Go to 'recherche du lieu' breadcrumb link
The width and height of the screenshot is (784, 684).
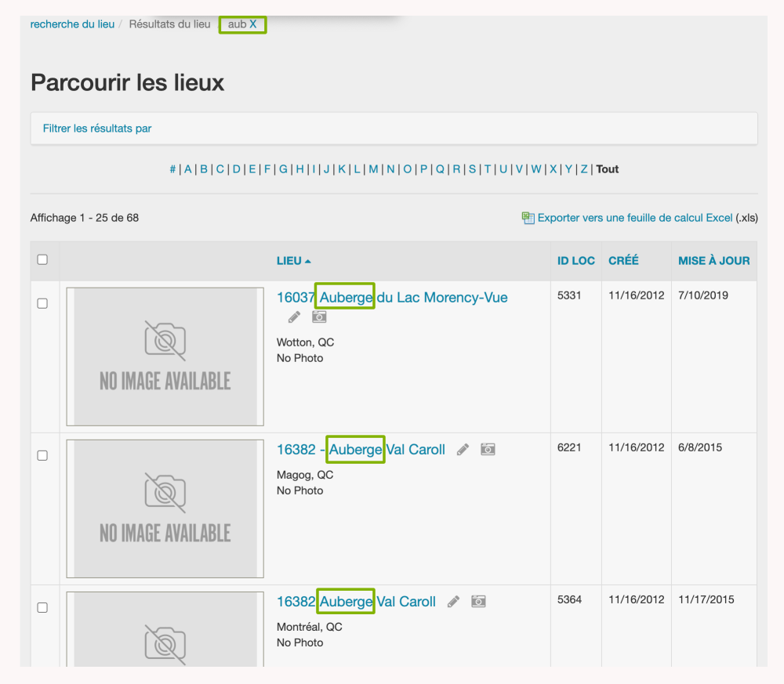(x=72, y=24)
